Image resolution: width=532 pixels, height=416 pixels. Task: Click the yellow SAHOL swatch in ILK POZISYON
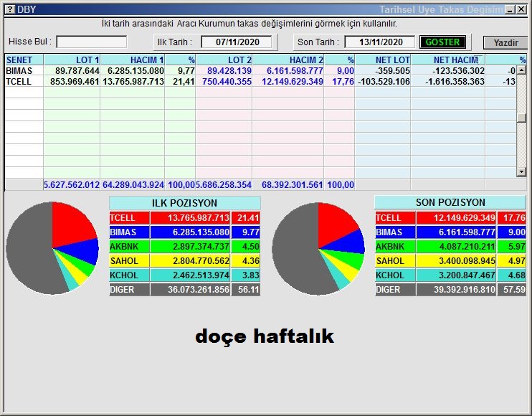129,261
